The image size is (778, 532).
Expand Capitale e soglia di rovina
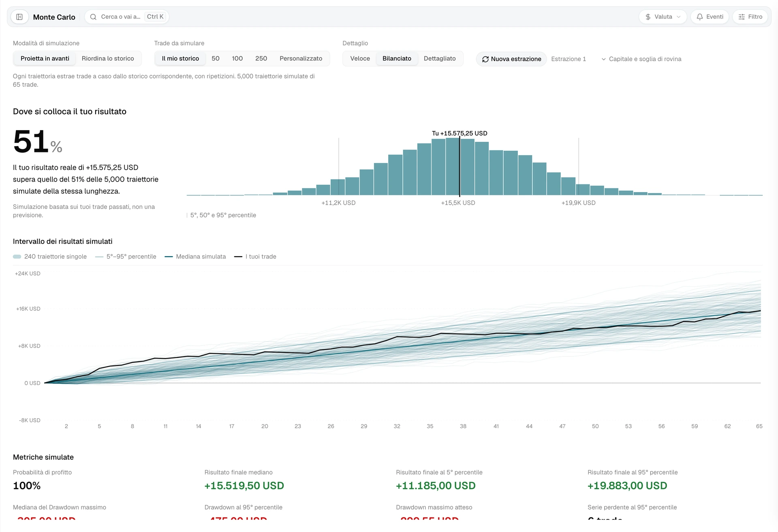[x=641, y=59]
